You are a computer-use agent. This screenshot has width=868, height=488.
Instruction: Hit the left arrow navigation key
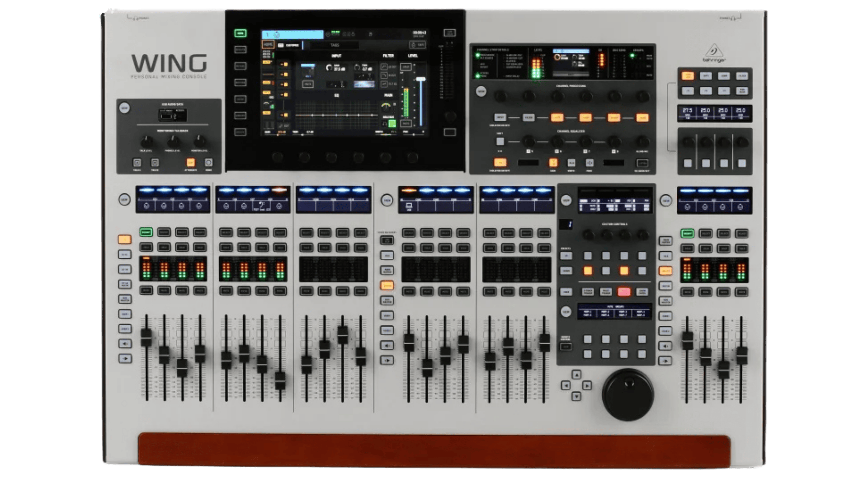pos(565,385)
